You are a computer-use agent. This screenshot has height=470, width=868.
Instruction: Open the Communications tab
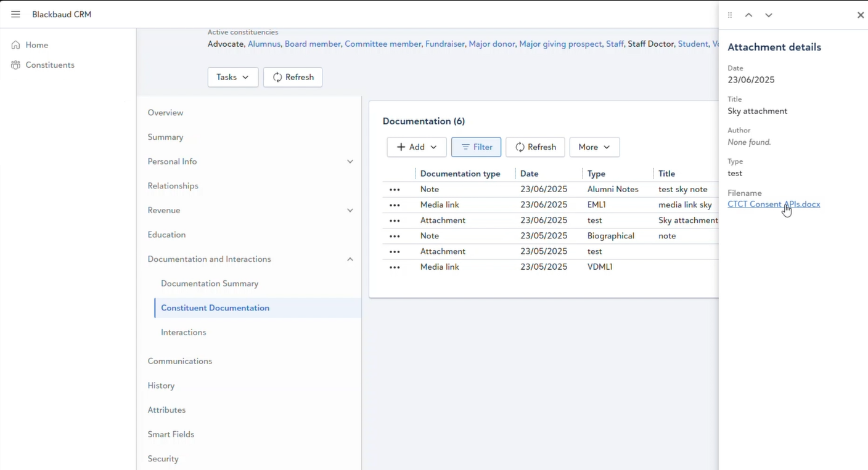[x=179, y=361]
